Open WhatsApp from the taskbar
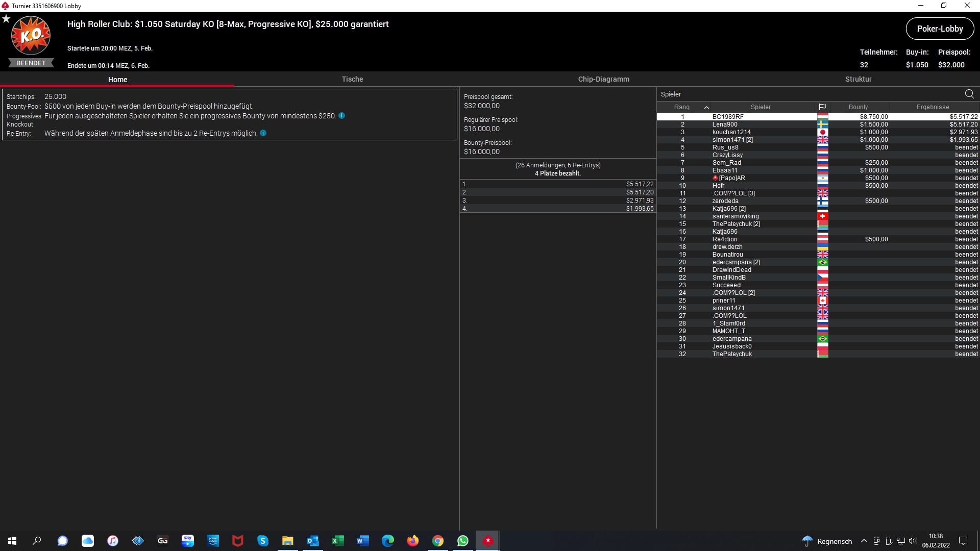980x551 pixels. [x=462, y=541]
